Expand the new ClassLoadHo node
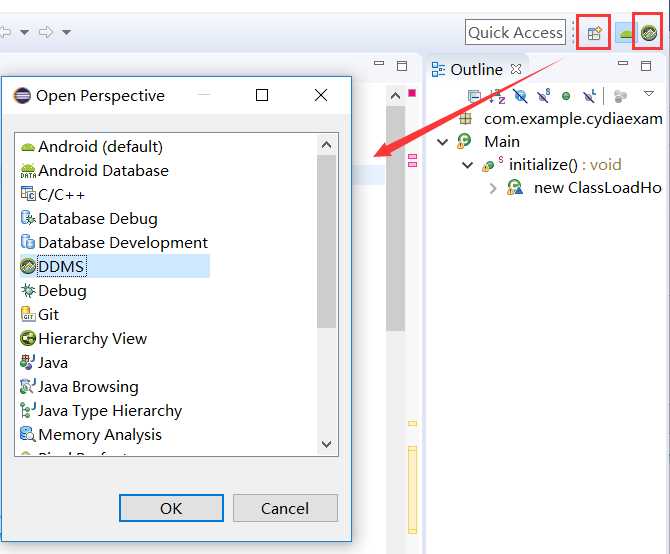The height and width of the screenshot is (554, 670). click(493, 188)
